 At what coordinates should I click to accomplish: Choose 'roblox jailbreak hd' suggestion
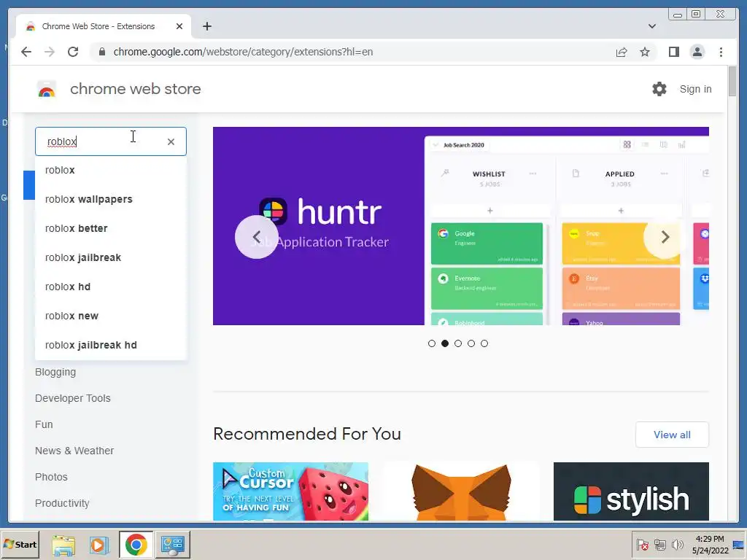pyautogui.click(x=111, y=345)
